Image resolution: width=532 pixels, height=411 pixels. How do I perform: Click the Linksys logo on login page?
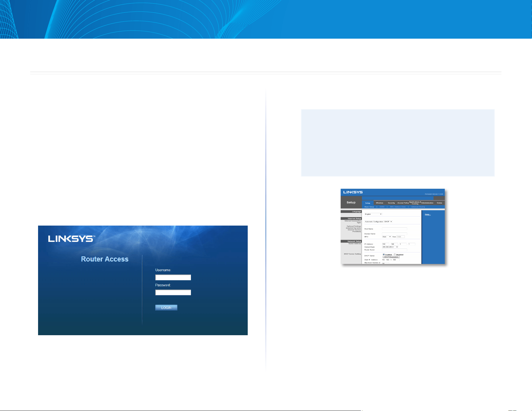(72, 239)
